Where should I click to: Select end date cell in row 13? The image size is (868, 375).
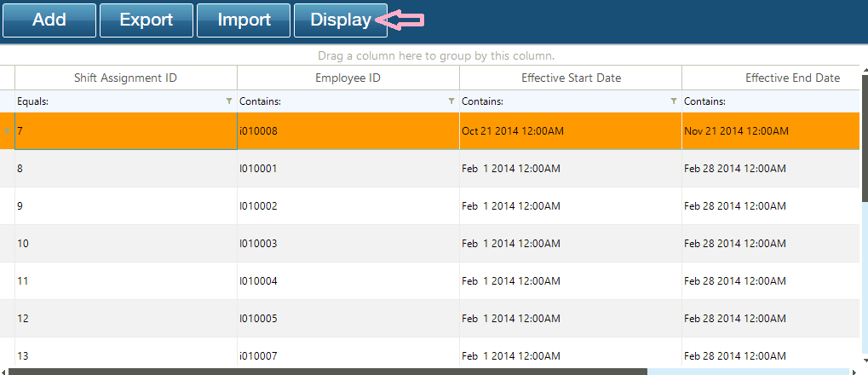771,352
